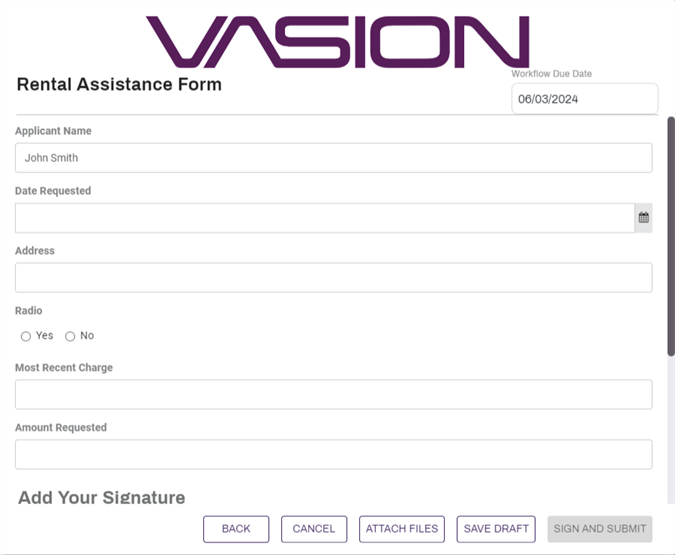The image size is (675, 555).
Task: Select the Yes radio option
Action: coord(26,336)
